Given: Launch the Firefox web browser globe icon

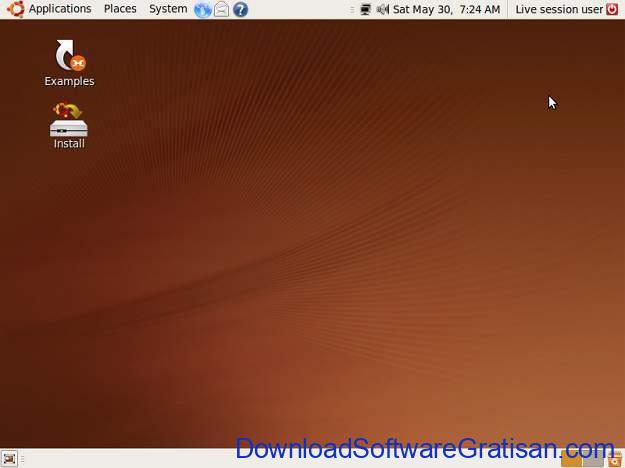Looking at the screenshot, I should pyautogui.click(x=202, y=9).
